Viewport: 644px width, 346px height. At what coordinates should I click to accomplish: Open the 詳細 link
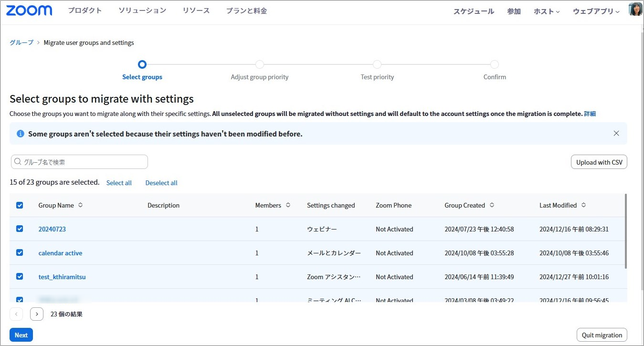tap(590, 114)
